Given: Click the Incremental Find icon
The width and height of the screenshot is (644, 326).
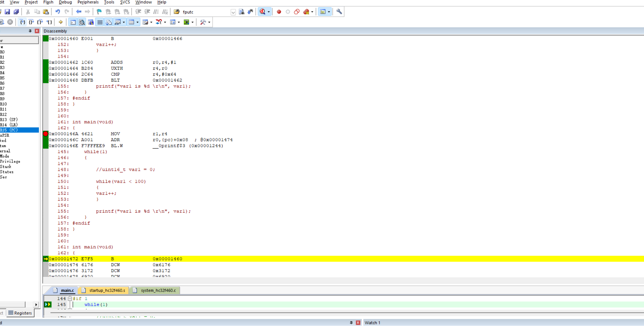Looking at the screenshot, I should 250,12.
